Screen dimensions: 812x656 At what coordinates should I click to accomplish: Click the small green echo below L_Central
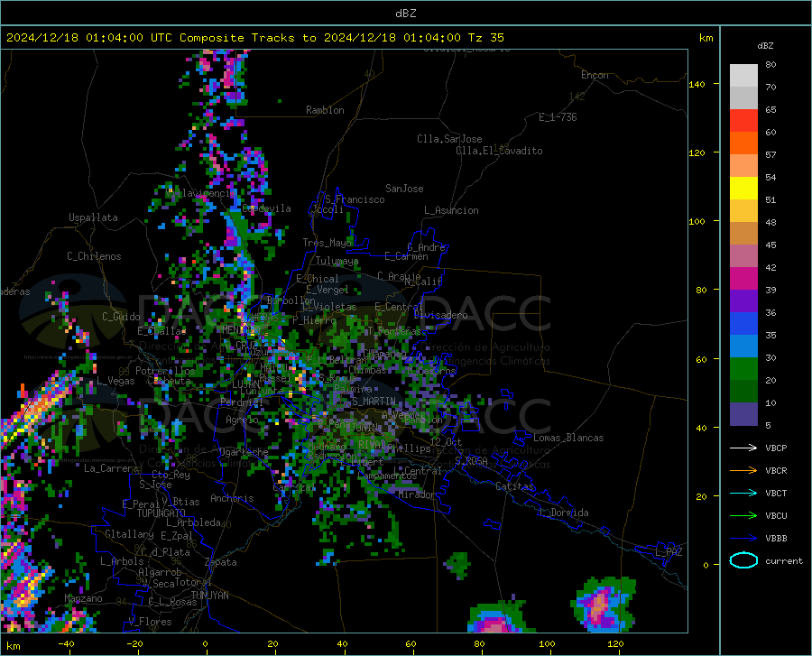point(457,564)
